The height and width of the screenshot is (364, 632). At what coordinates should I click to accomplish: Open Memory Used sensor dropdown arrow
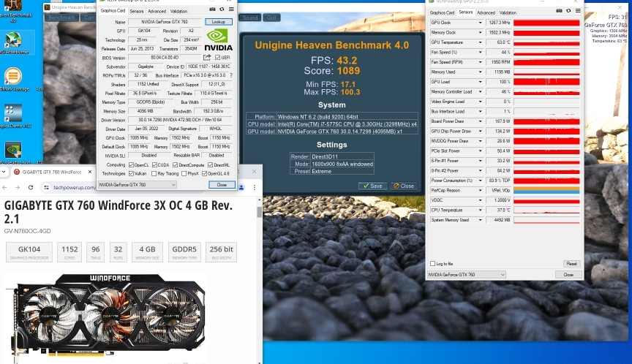point(480,72)
